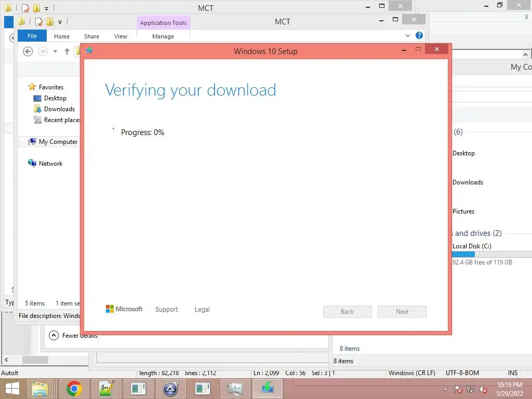Open Customize Quick Access Toolbar dropdown, front MCT
532x399 pixels.
pyautogui.click(x=60, y=22)
